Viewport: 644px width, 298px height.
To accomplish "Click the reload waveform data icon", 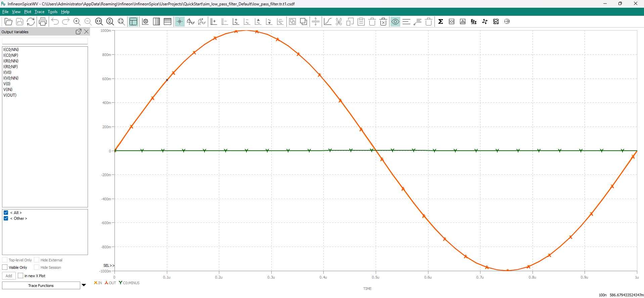I will click(x=31, y=22).
